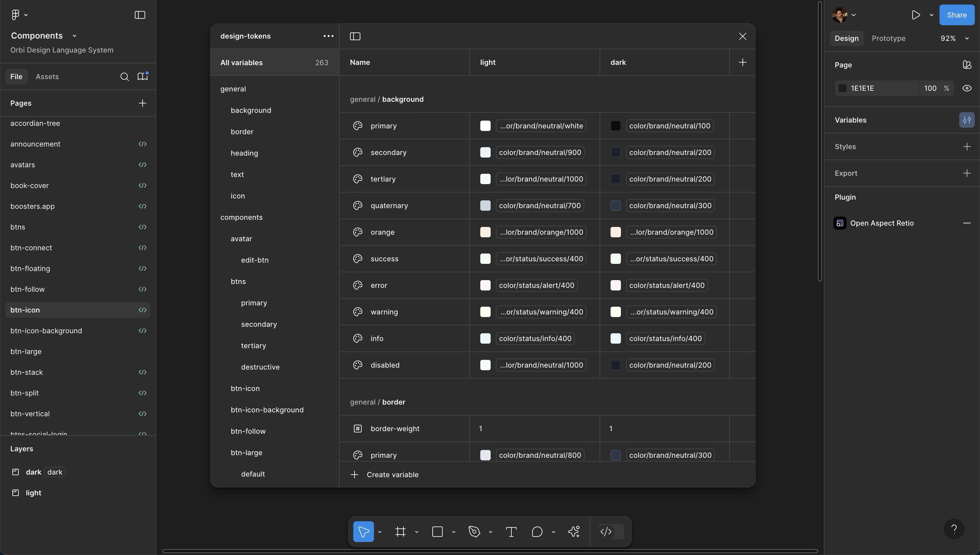Image resolution: width=980 pixels, height=555 pixels.
Task: Remove Open Aspect Retio plugin minus
Action: [967, 223]
